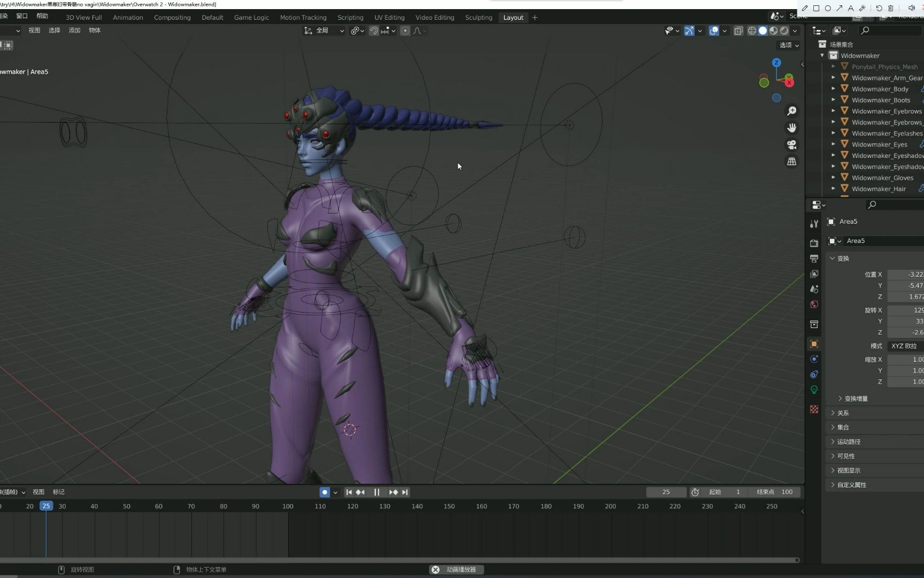
Task: Switch to the Sculpting workspace tab
Action: [x=479, y=17]
